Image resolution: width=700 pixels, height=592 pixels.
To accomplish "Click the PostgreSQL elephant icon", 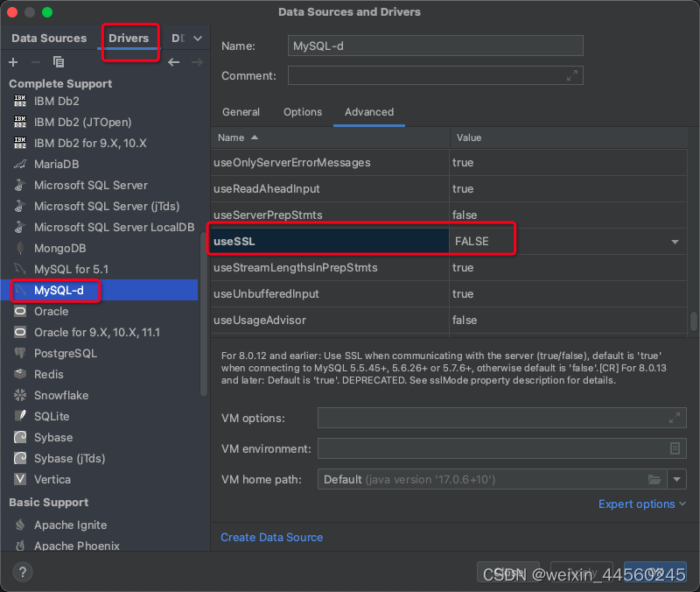I will point(20,353).
